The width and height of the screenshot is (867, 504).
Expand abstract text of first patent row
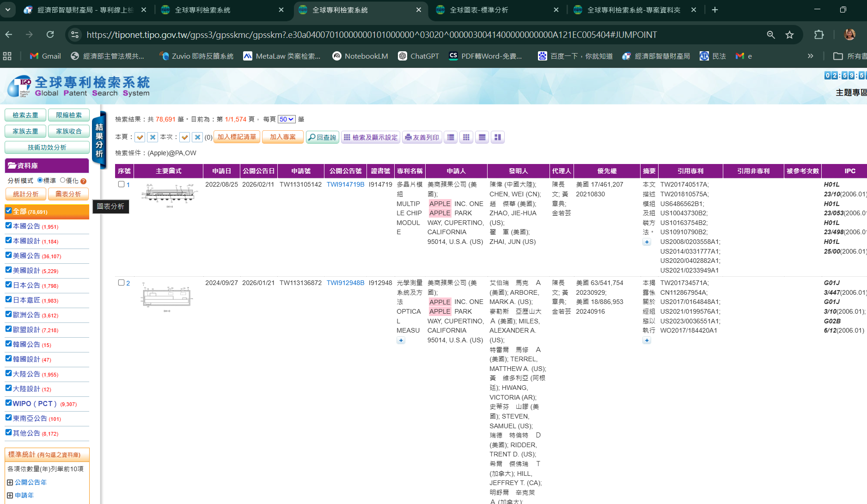click(647, 242)
